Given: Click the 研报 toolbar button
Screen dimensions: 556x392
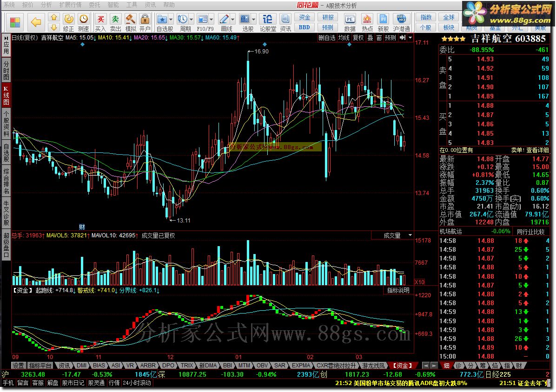Looking at the screenshot, I should tap(328, 17).
